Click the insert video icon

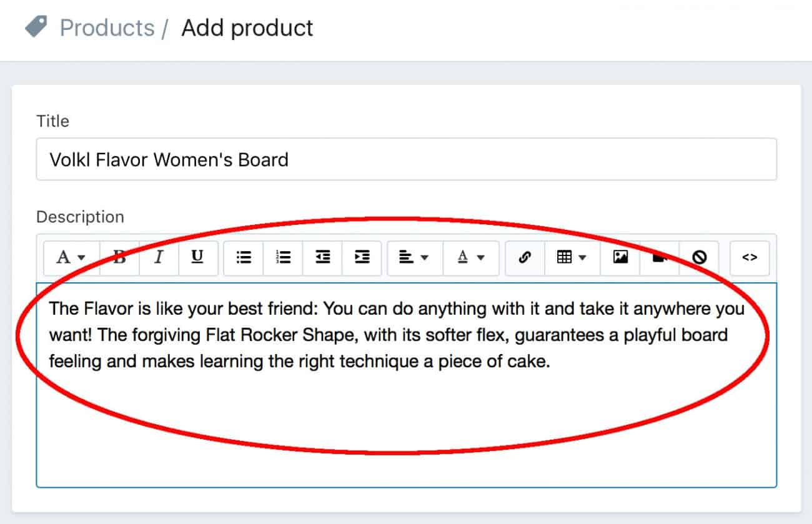pos(660,258)
